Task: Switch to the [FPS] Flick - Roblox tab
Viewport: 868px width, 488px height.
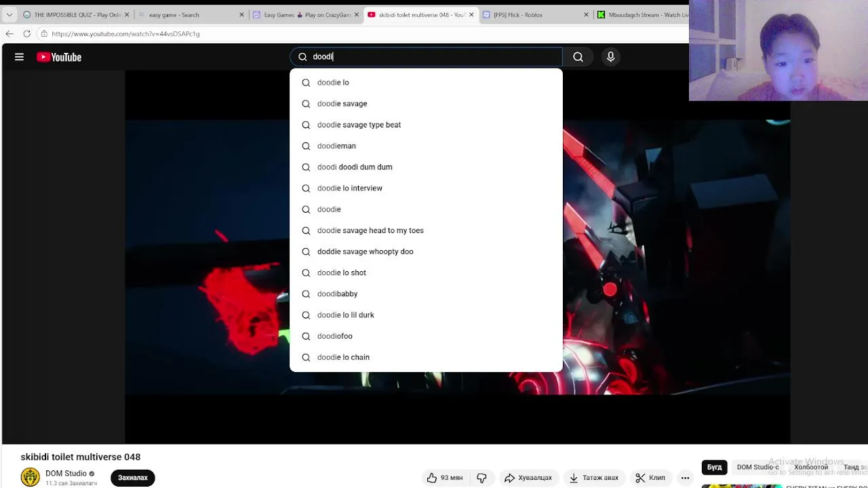Action: pos(536,14)
